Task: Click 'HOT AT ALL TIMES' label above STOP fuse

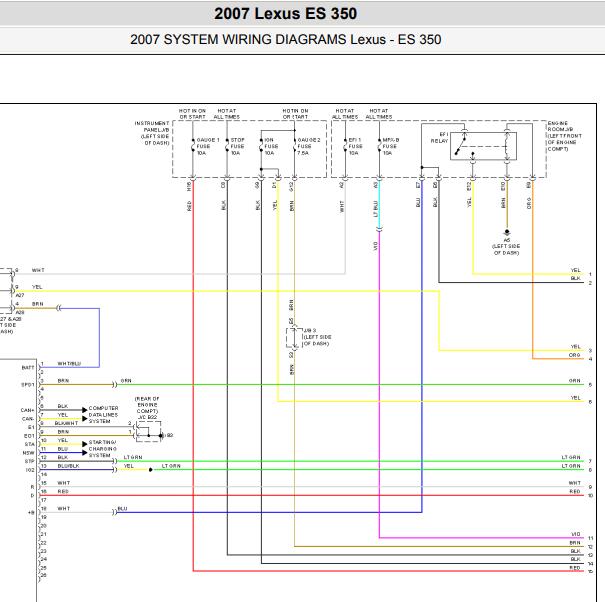Action: click(226, 113)
